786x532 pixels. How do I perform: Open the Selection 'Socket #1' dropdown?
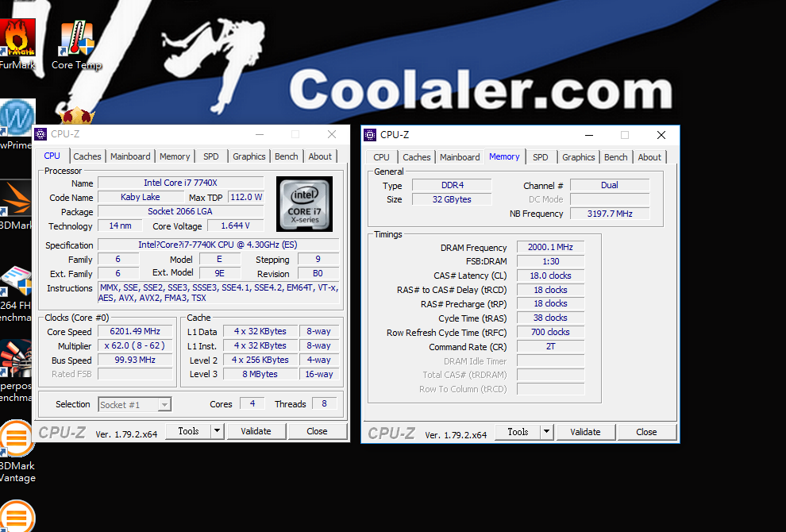(134, 405)
